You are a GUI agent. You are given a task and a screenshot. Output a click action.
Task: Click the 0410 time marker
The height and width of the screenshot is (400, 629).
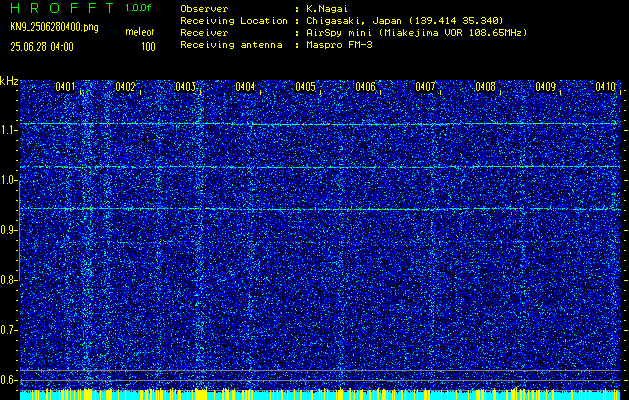(605, 87)
